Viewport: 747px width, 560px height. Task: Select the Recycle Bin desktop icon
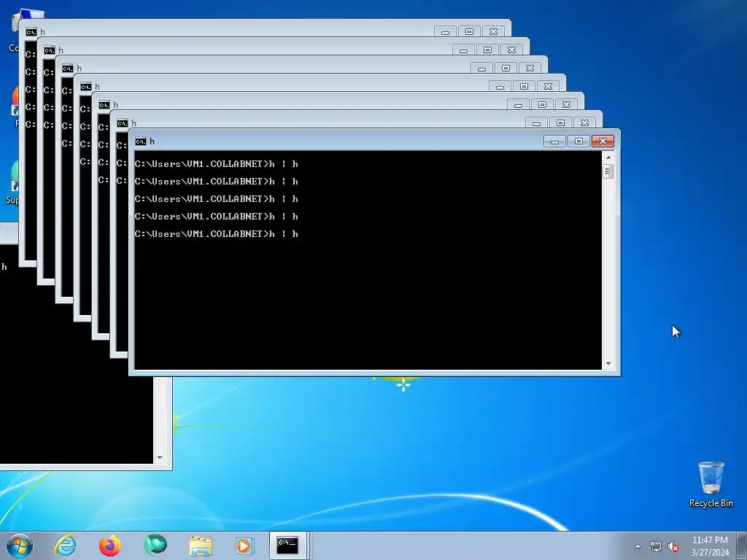point(711,484)
